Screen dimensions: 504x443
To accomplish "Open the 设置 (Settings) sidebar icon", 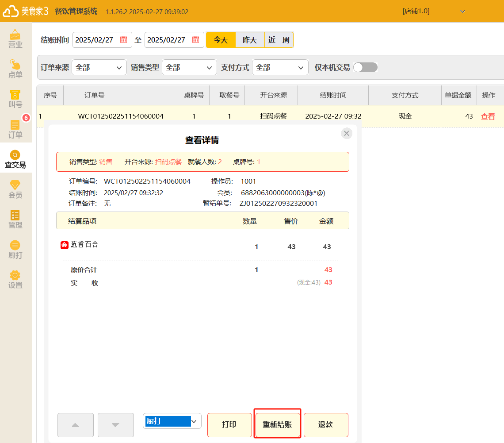I will coord(15,279).
